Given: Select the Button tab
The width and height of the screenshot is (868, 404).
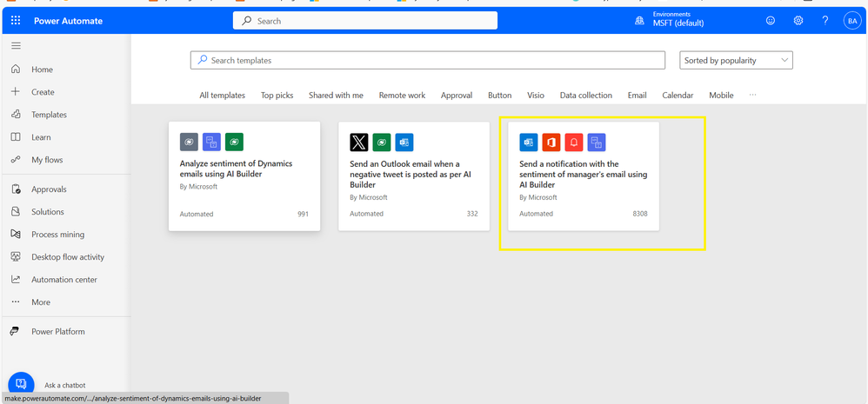Looking at the screenshot, I should click(x=500, y=95).
